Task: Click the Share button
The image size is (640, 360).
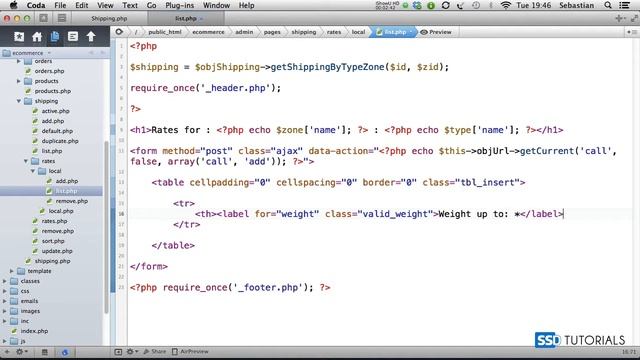Action: 155,351
